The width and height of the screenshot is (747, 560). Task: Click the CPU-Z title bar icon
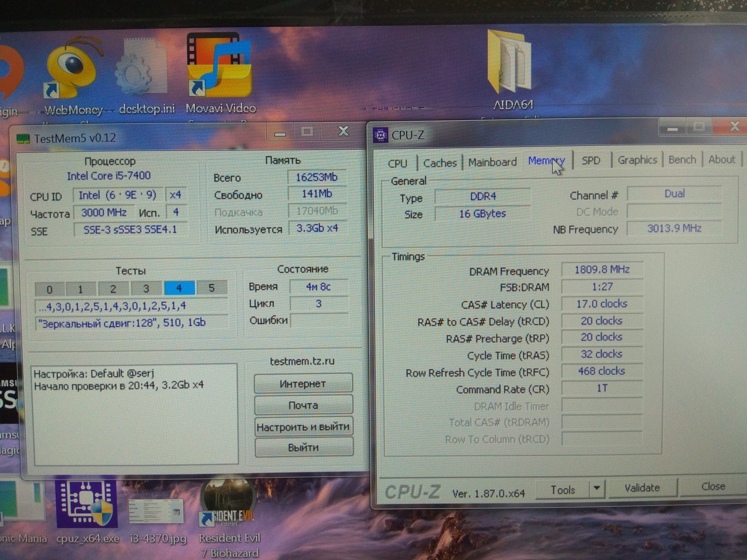coord(381,135)
